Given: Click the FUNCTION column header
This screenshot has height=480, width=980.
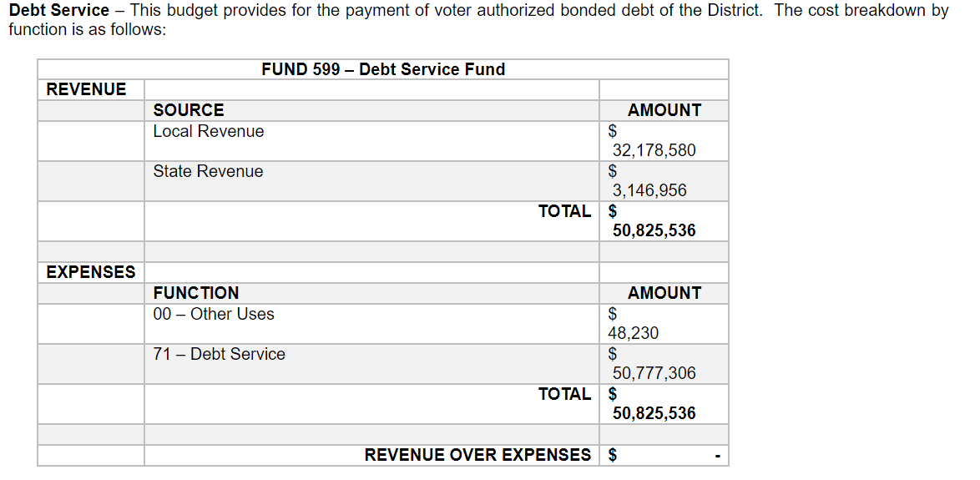Looking at the screenshot, I should tap(196, 293).
